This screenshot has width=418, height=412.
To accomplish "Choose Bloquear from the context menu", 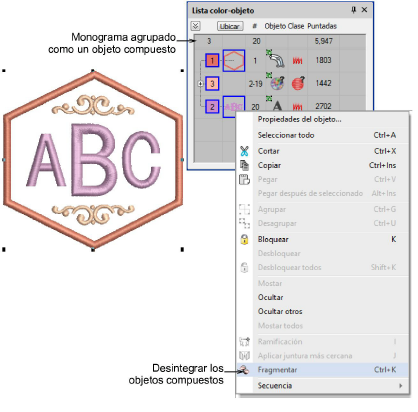I will coord(322,239).
